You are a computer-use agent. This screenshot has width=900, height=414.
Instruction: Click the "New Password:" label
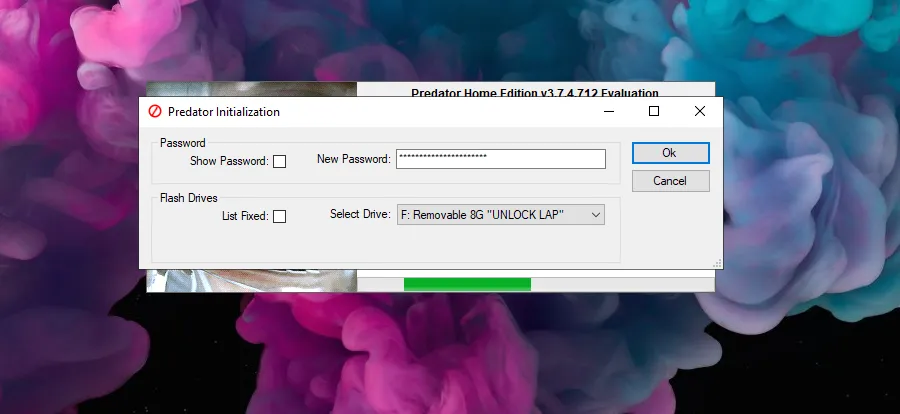tap(353, 160)
